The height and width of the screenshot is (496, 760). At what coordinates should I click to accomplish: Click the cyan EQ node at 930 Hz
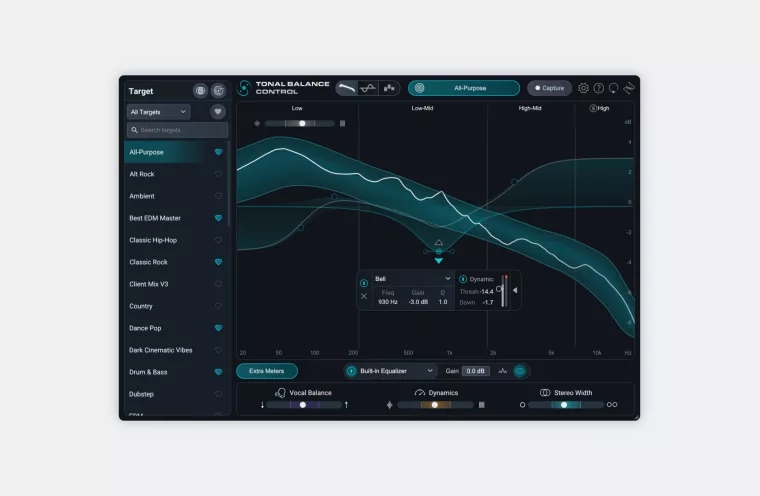coord(439,252)
